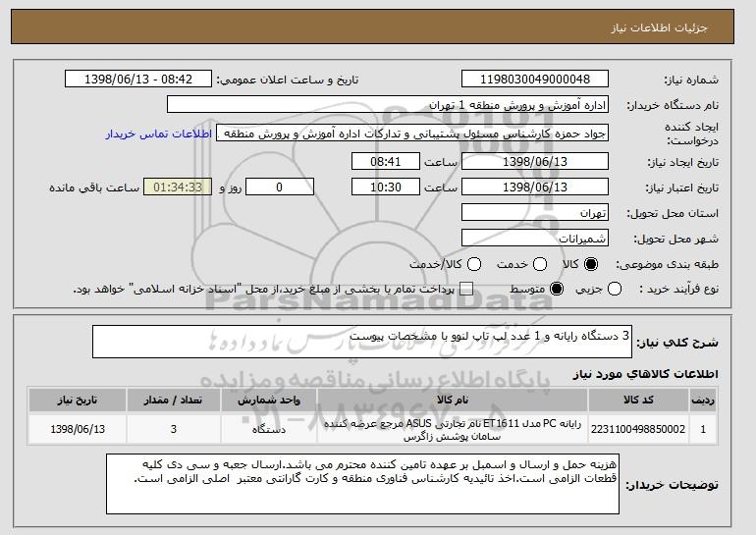
Task: Select the کالا radio button
Action: tap(591, 264)
